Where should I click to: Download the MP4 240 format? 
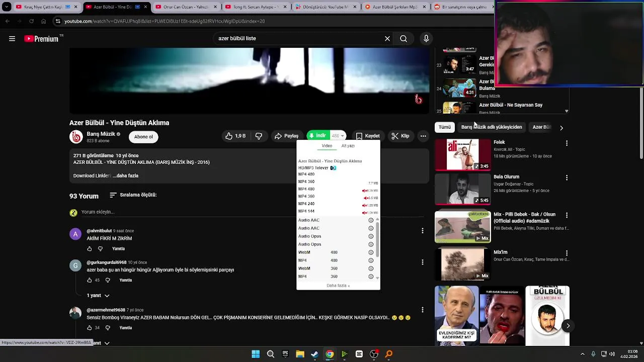tap(306, 204)
